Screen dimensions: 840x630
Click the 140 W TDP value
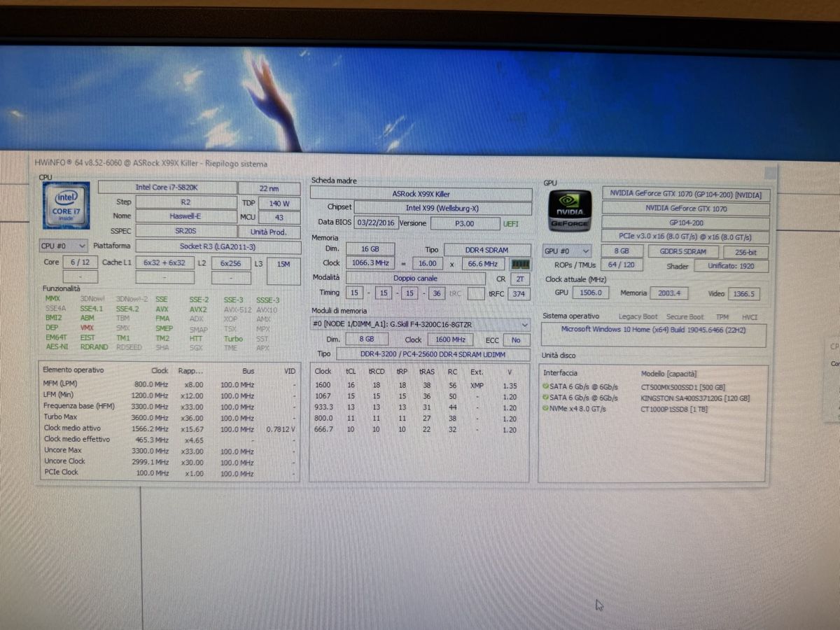tap(279, 203)
